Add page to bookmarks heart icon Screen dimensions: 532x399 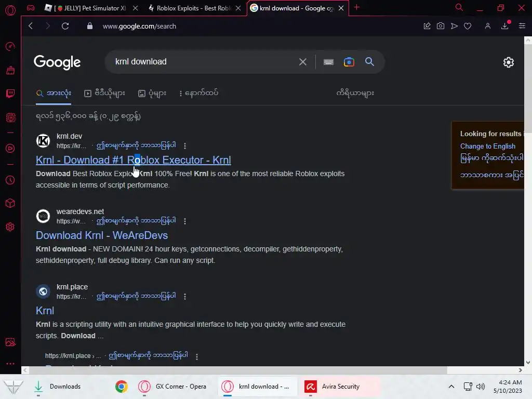point(468,26)
